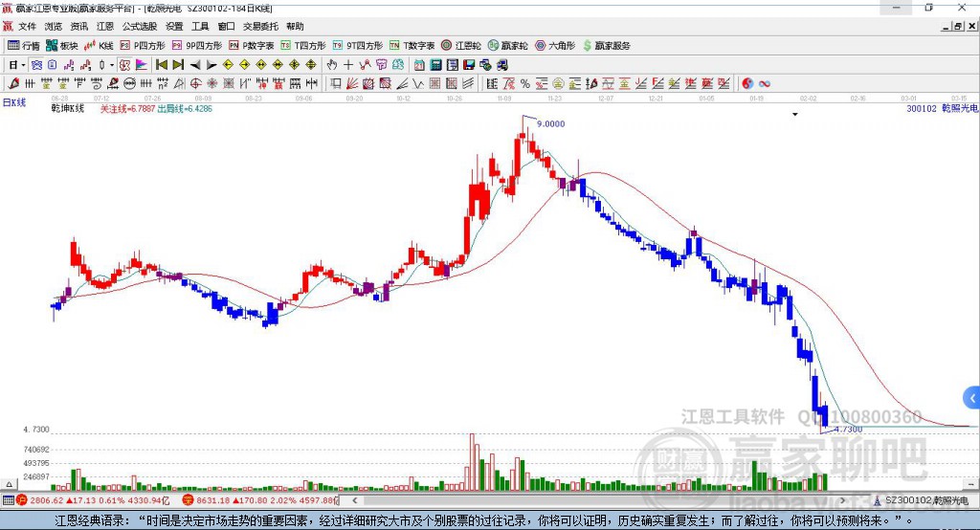Switch to K线 candlestick chart button
The image size is (980, 530).
[x=99, y=46]
